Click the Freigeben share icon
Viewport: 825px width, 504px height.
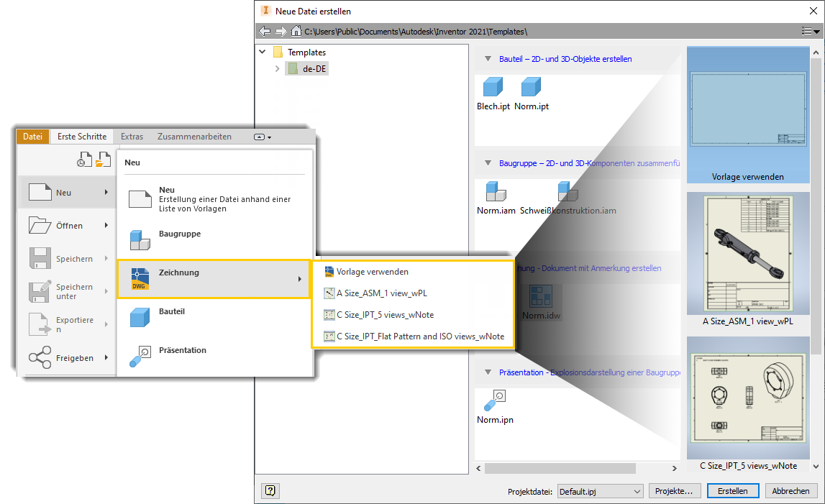[40, 357]
